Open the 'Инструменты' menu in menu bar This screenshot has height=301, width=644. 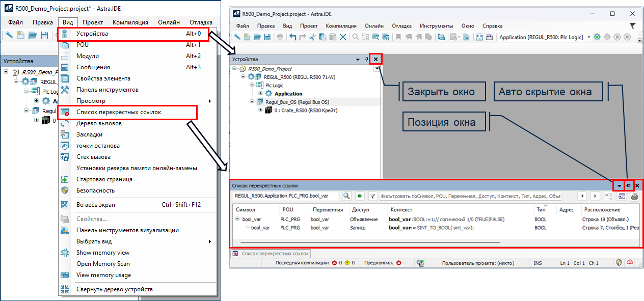click(x=436, y=25)
